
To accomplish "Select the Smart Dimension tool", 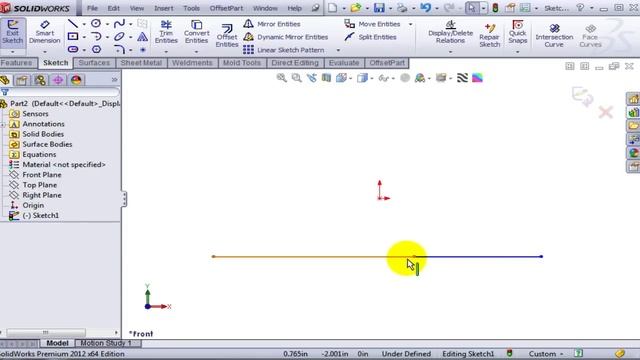I will pos(44,32).
